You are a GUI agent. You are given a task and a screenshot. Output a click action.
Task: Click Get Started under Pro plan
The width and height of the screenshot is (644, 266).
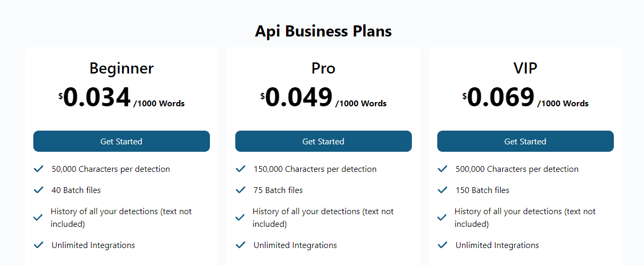point(324,141)
